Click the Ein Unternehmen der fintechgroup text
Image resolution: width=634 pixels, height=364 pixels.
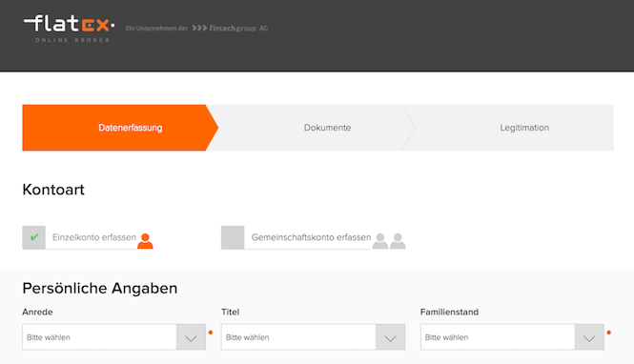pyautogui.click(x=196, y=29)
